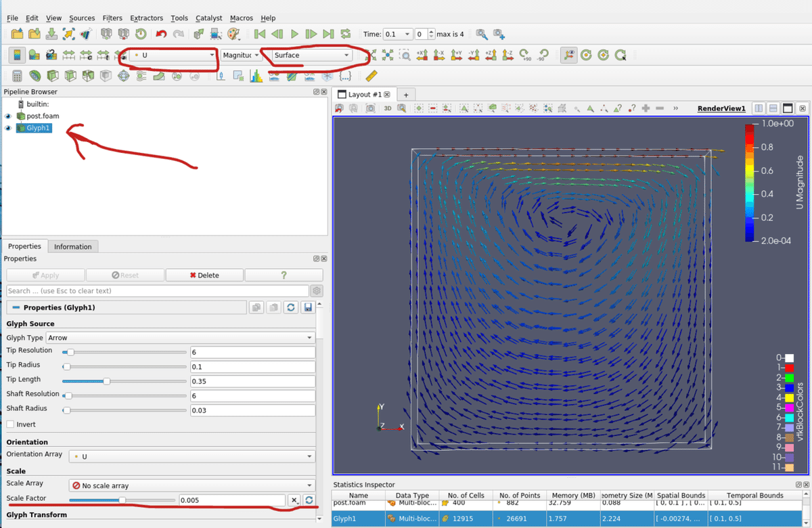Toggle color legend visibility
Viewport: 812px width, 528px height.
17,56
